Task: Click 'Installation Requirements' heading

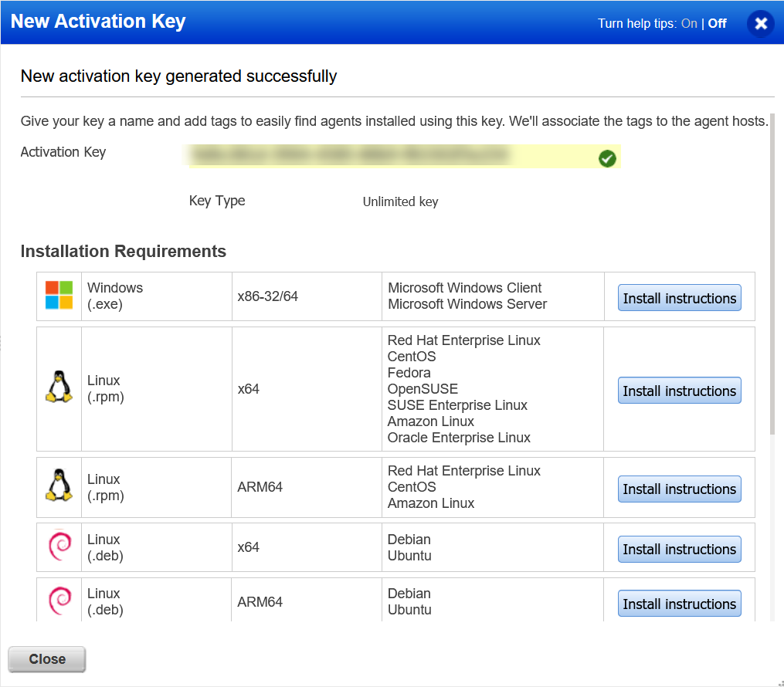Action: (123, 251)
